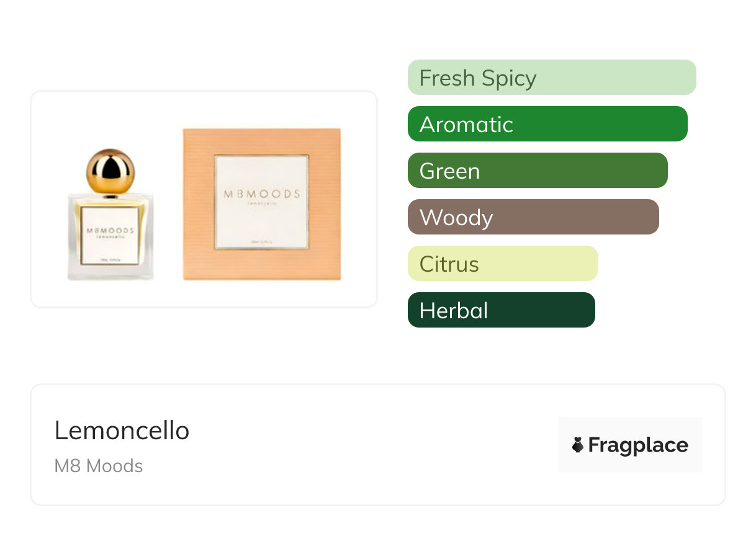The image size is (756, 536).
Task: Click the lemoncello subtitle on the box label
Action: pos(261,203)
